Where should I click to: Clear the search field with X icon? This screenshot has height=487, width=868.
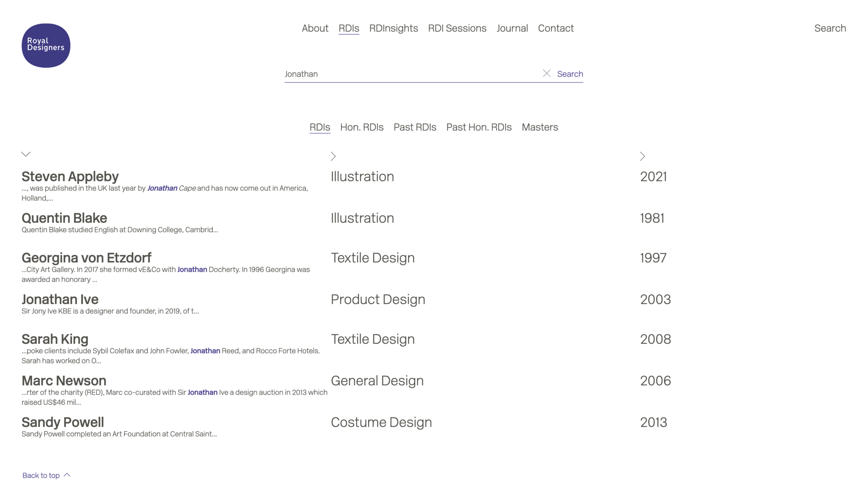[546, 73]
